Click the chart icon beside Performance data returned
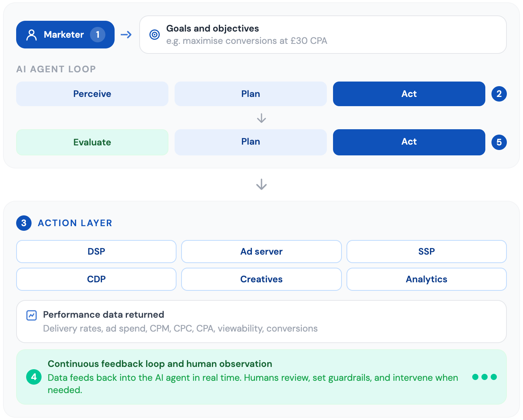 [x=32, y=315]
